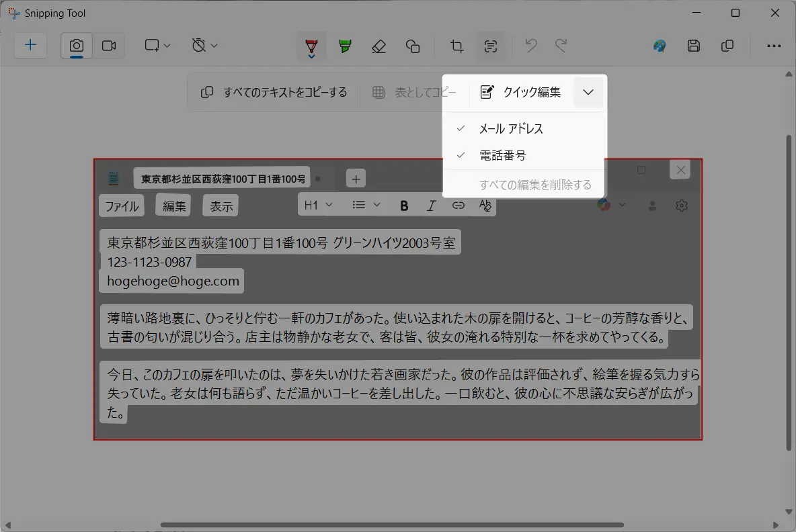Screen dimensions: 796x532
Task: Open the delay timer dropdown
Action: (204, 46)
